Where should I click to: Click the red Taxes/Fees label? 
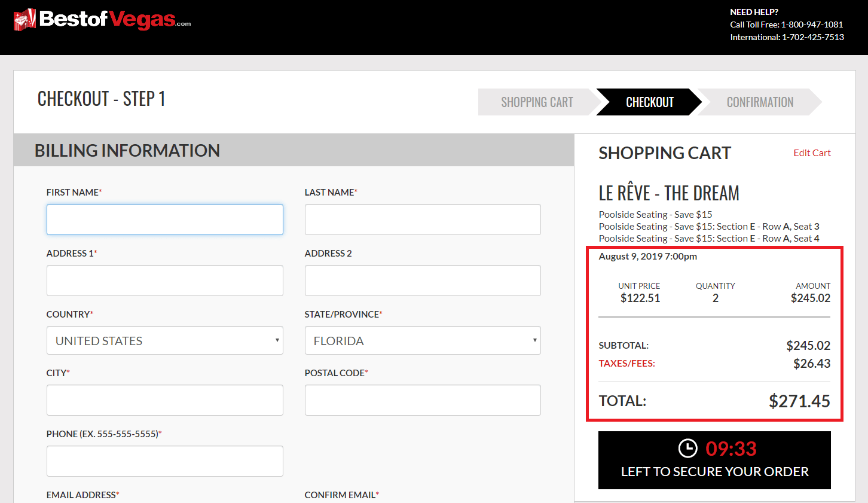(x=626, y=364)
